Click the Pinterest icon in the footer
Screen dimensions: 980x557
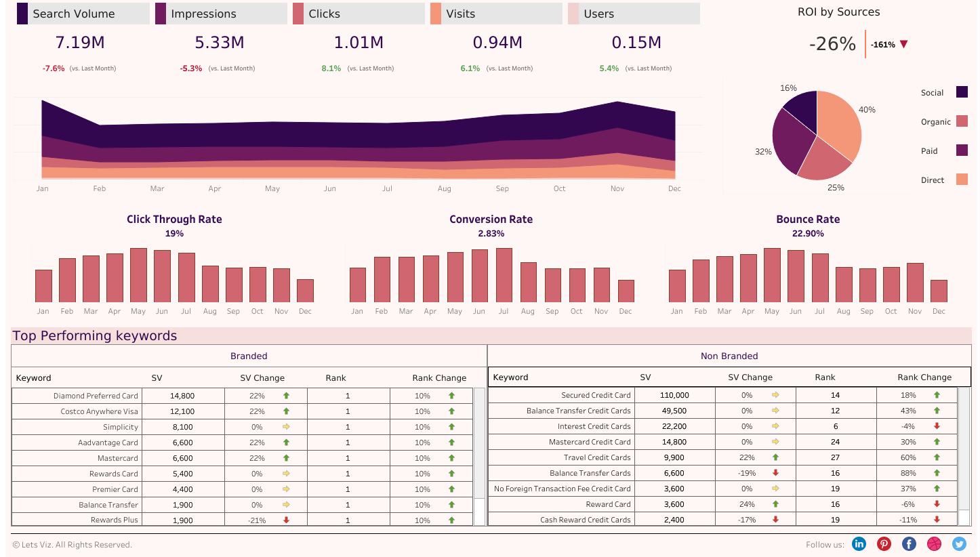[x=884, y=543]
